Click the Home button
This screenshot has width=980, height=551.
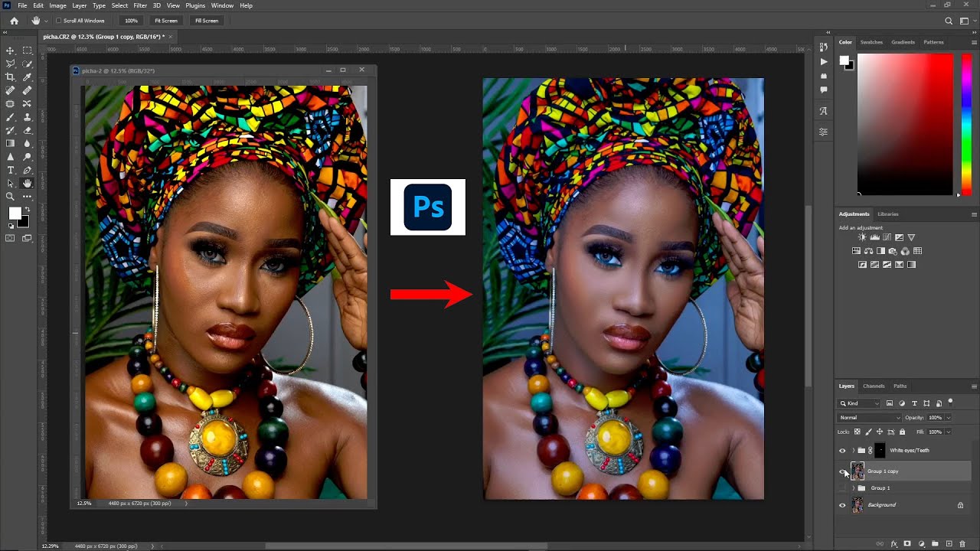[14, 21]
